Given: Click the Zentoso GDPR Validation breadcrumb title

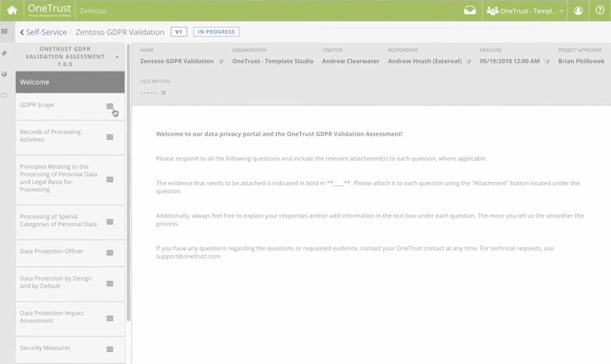Looking at the screenshot, I should coord(120,32).
